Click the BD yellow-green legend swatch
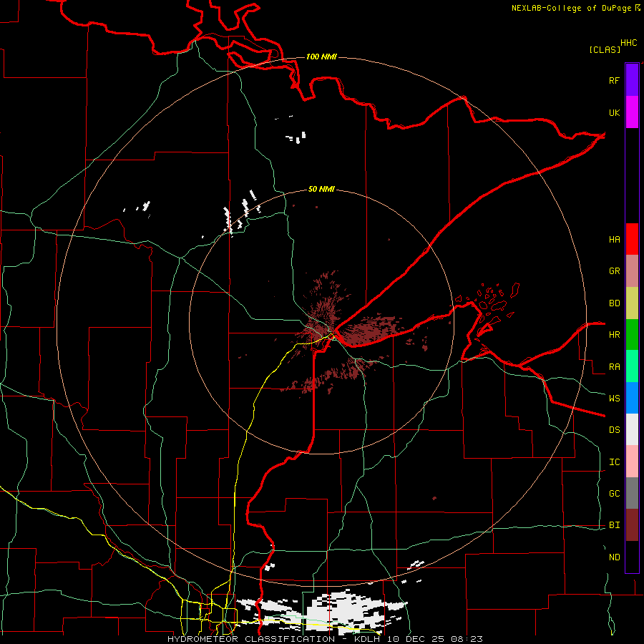Viewport: 644px width, 644px height. click(x=632, y=303)
